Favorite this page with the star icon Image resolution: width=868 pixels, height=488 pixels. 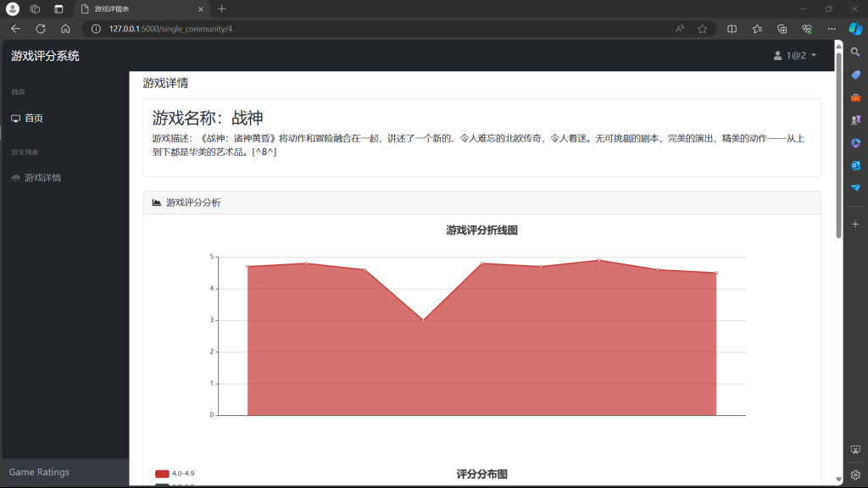pyautogui.click(x=702, y=28)
